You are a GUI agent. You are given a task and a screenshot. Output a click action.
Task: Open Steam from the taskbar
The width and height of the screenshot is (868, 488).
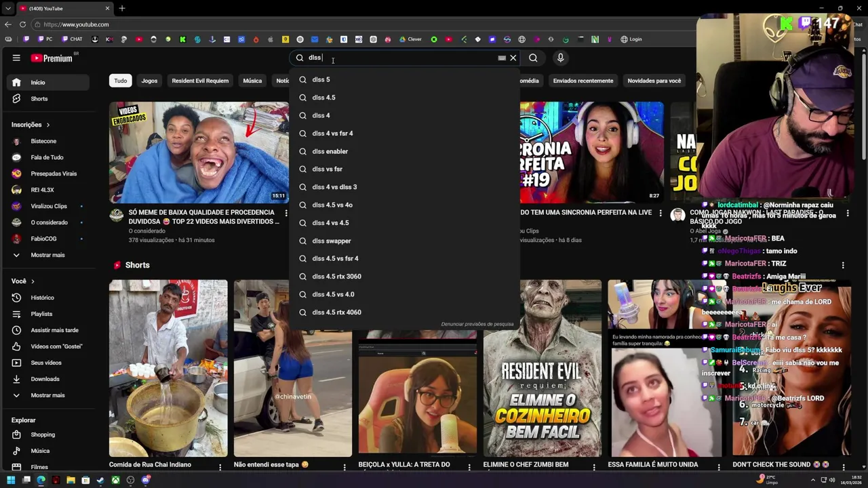tap(100, 481)
